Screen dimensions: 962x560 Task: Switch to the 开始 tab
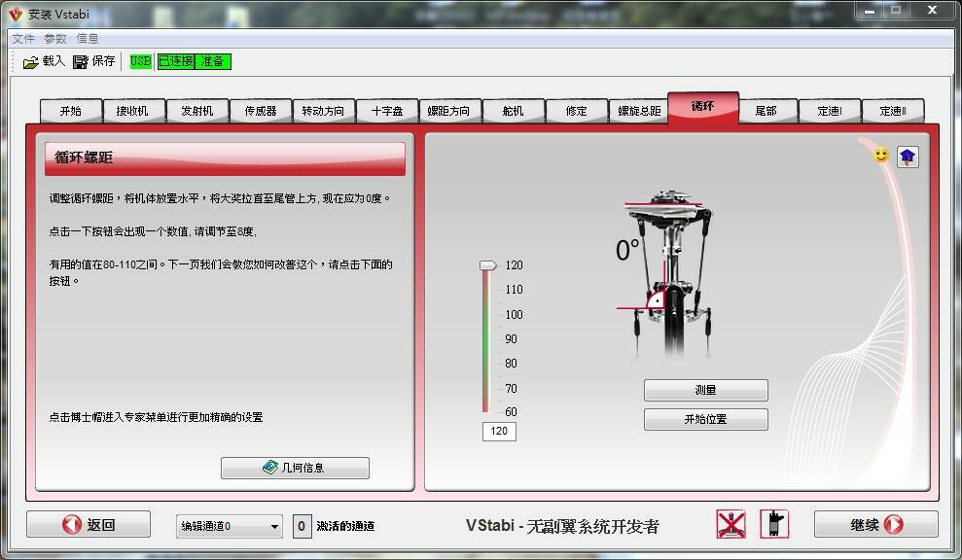coord(71,111)
